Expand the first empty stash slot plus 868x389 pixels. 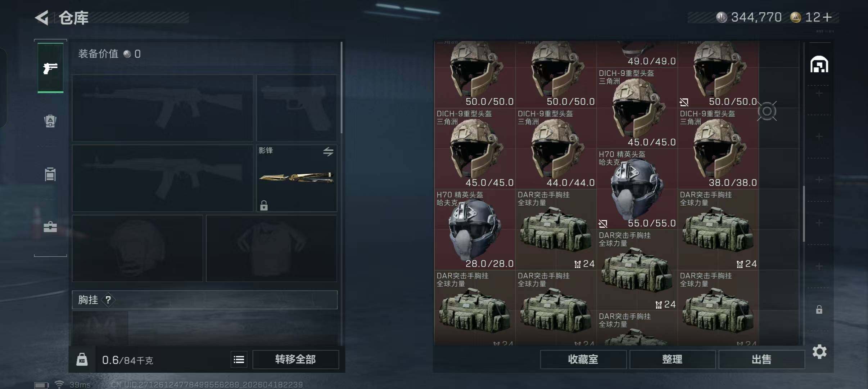[819, 94]
